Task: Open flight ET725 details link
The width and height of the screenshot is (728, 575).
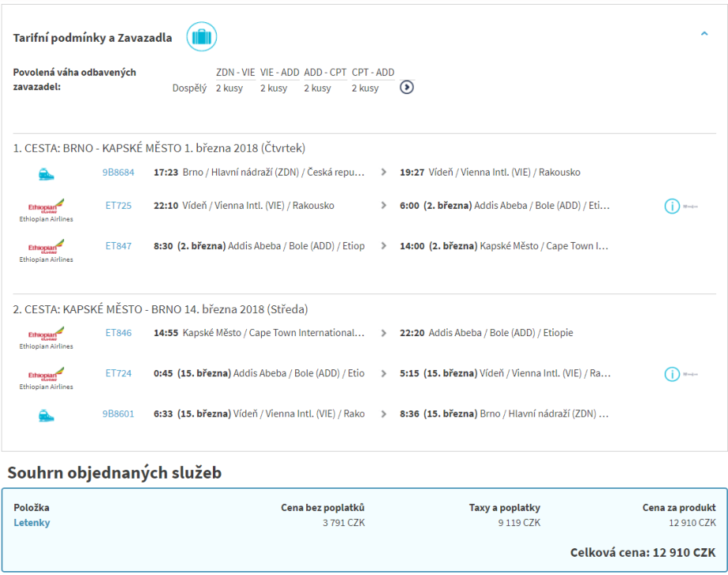Action: [x=118, y=206]
